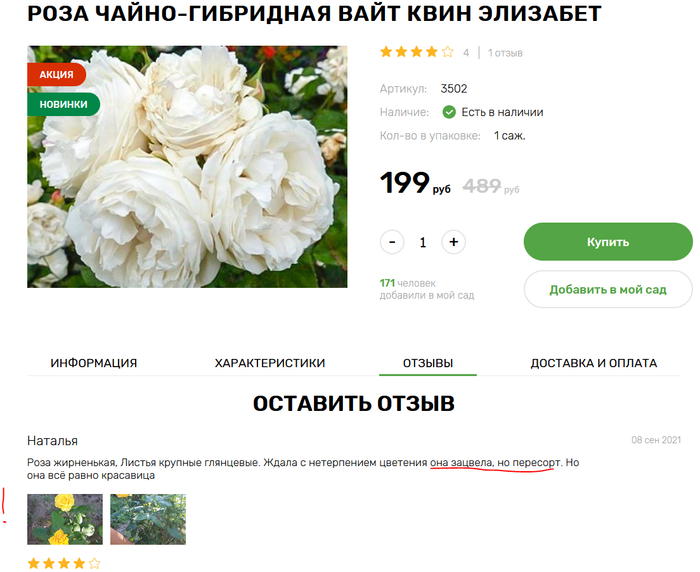Screen dimensions: 700x572
Task: Click the empty star in Наталья's review rating
Action: tap(94, 564)
